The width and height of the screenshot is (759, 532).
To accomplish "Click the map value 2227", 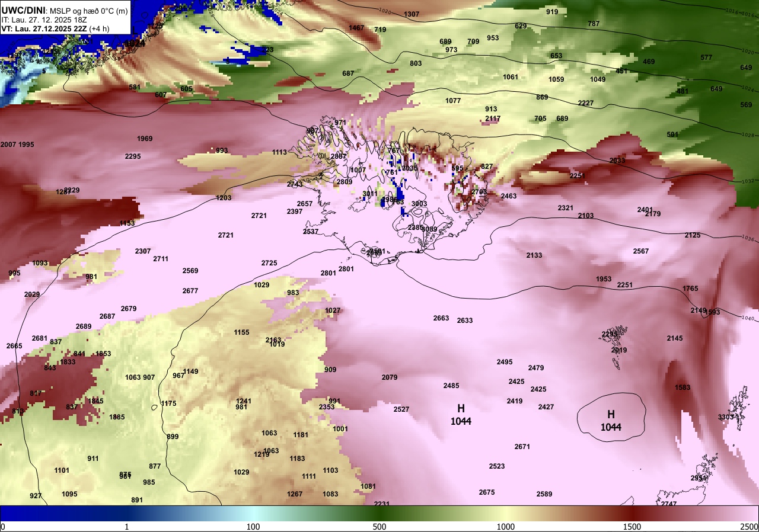I will coord(586,103).
